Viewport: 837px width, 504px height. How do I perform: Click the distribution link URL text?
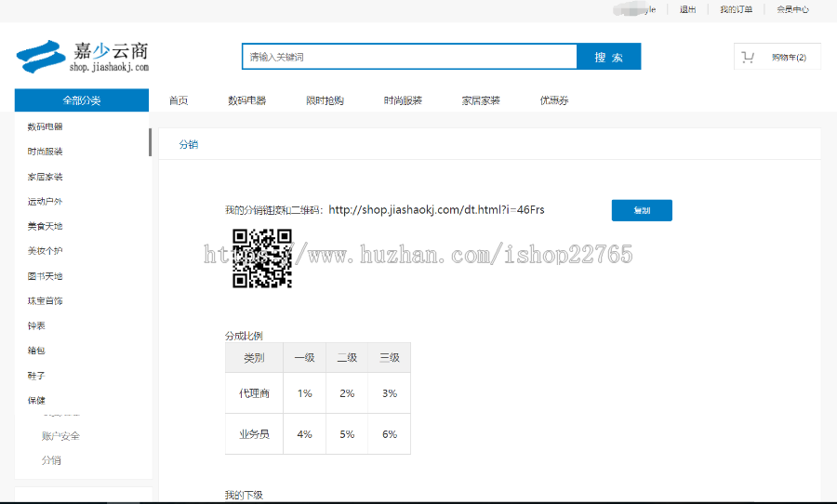click(x=436, y=210)
